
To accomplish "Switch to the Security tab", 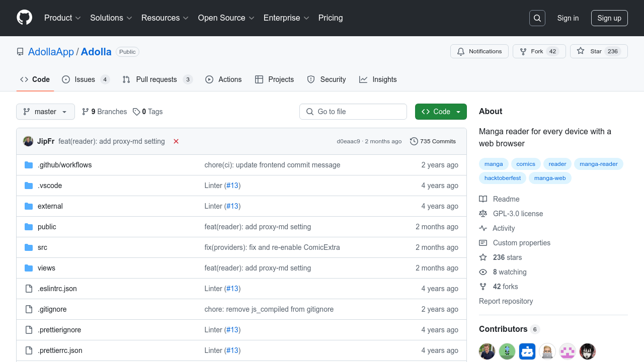I will (326, 79).
